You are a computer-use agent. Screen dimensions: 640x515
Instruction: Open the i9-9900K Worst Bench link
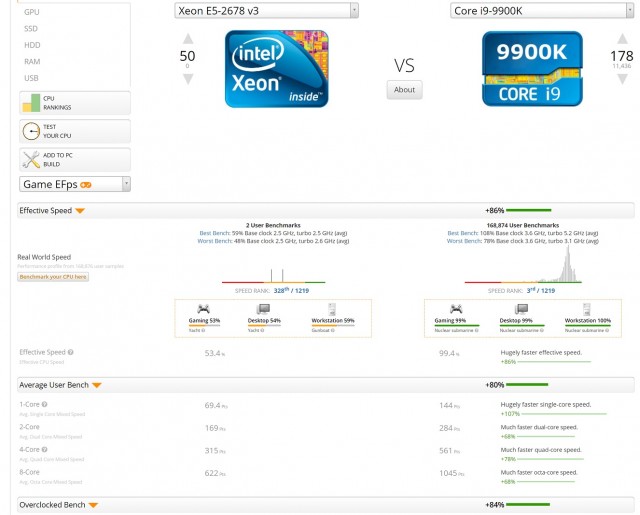(x=464, y=241)
